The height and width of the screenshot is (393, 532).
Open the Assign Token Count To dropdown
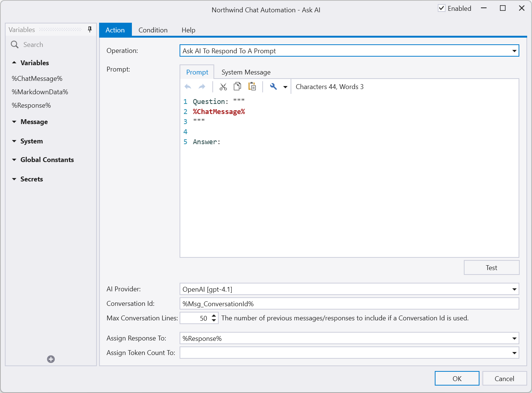coord(514,353)
